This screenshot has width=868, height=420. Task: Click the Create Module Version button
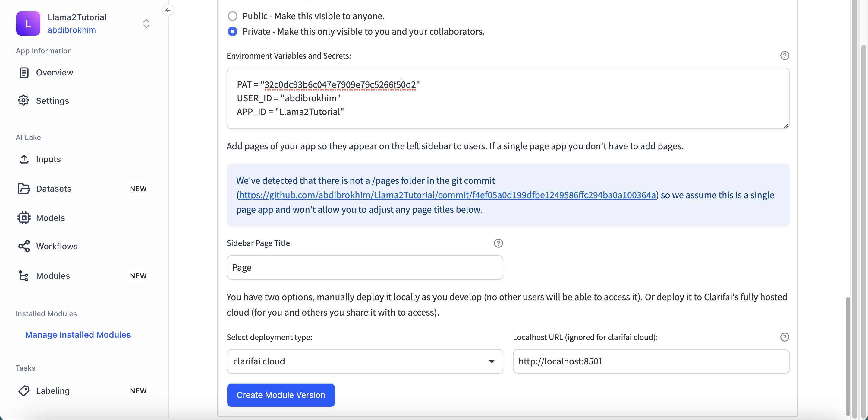[281, 395]
